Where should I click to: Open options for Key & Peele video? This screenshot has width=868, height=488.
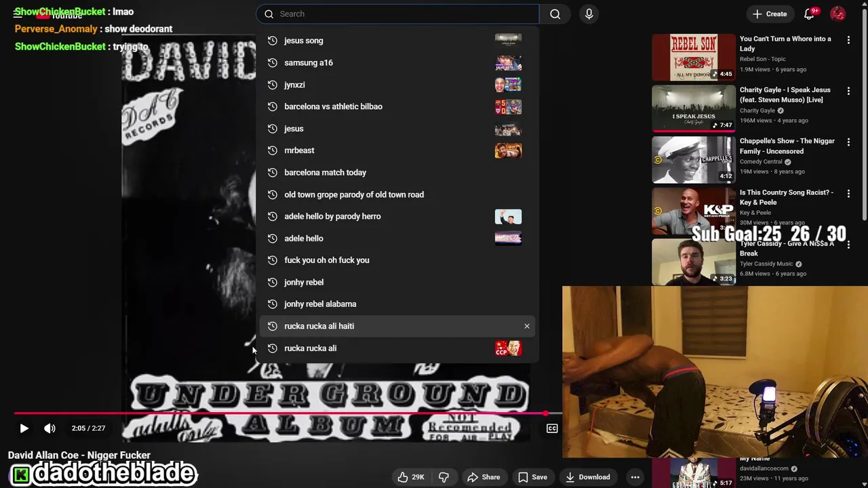[x=848, y=193]
